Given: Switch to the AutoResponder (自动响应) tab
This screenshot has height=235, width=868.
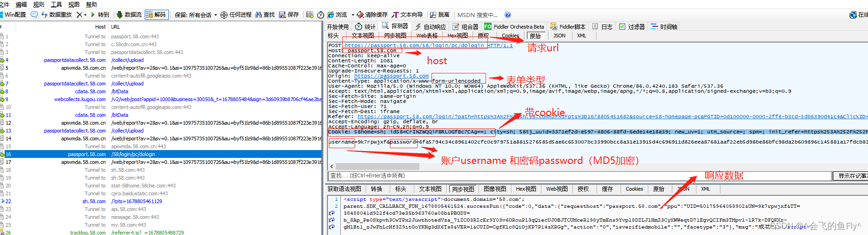Looking at the screenshot, I should click(430, 27).
